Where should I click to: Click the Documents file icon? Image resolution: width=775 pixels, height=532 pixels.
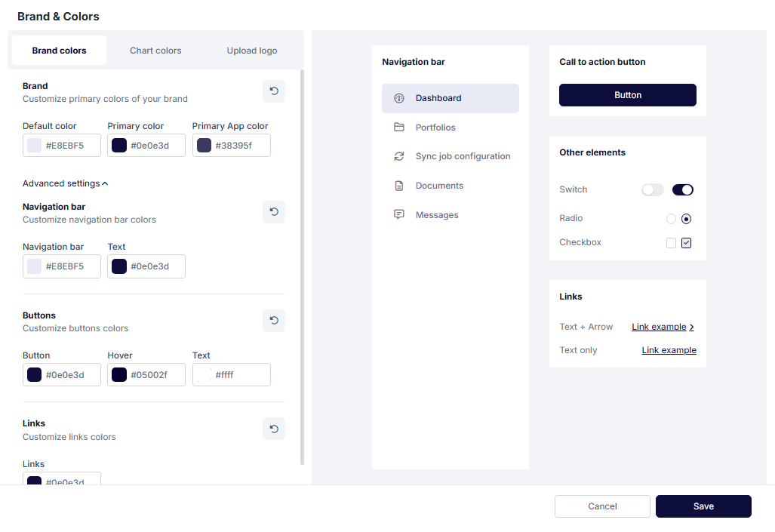[x=399, y=186]
